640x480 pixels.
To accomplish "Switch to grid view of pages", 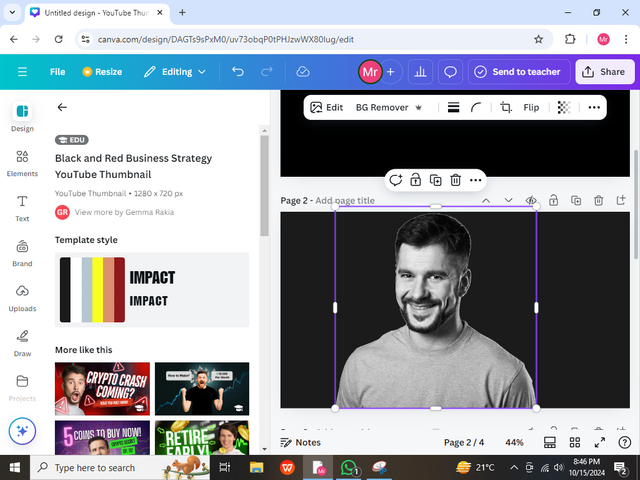I will (x=575, y=442).
